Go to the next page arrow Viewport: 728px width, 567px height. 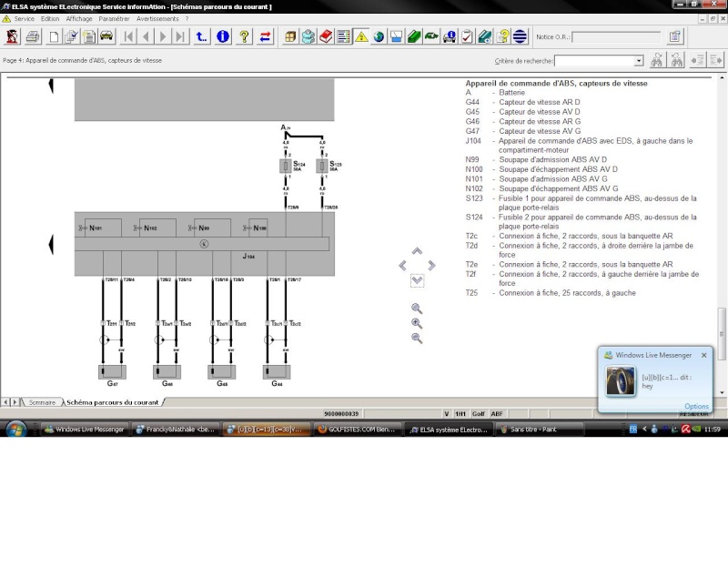point(163,36)
